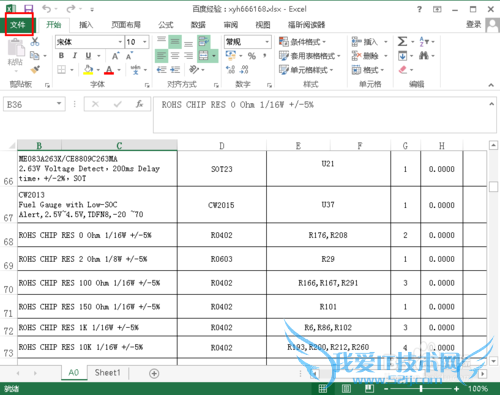This screenshot has width=500, height=395.
Task: Increase font size with the large A icon
Action: point(115,56)
